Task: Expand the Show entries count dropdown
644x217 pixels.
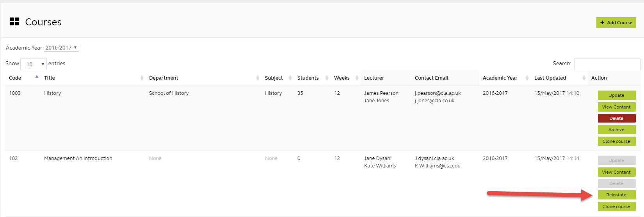Action: (x=34, y=64)
